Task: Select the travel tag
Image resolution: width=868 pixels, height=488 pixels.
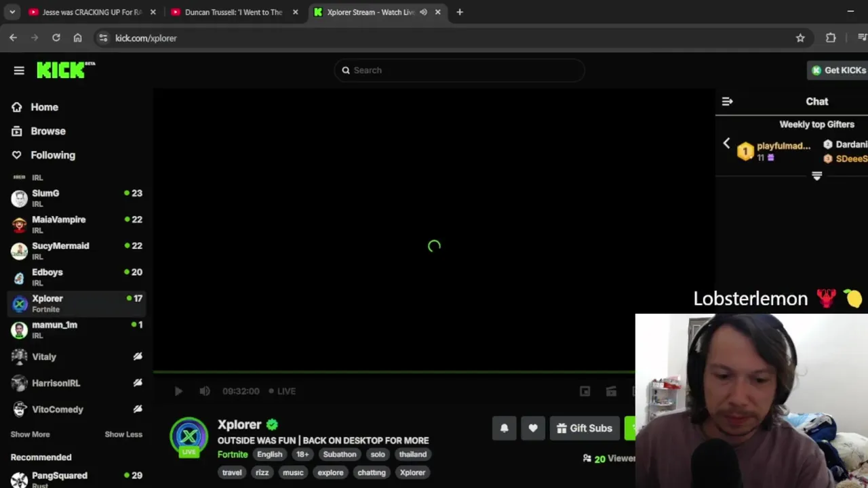Action: point(232,472)
